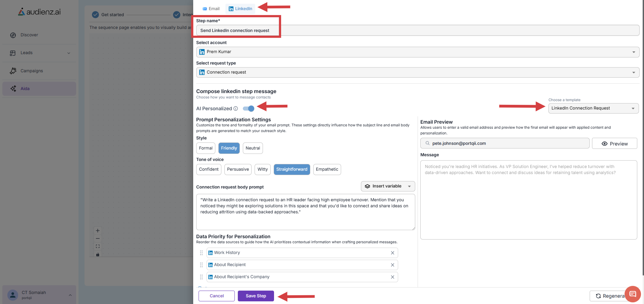The image size is (644, 304).
Task: Remove About Recipient's Company data source
Action: click(x=392, y=277)
